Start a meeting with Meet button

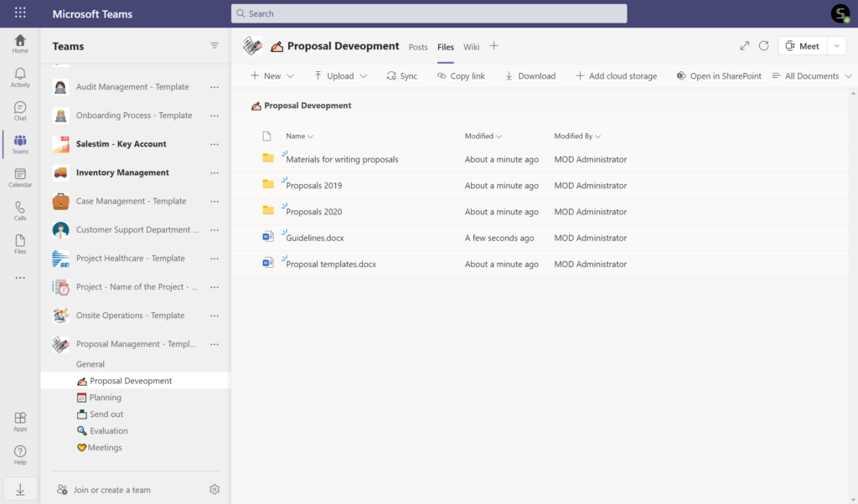pyautogui.click(x=803, y=46)
